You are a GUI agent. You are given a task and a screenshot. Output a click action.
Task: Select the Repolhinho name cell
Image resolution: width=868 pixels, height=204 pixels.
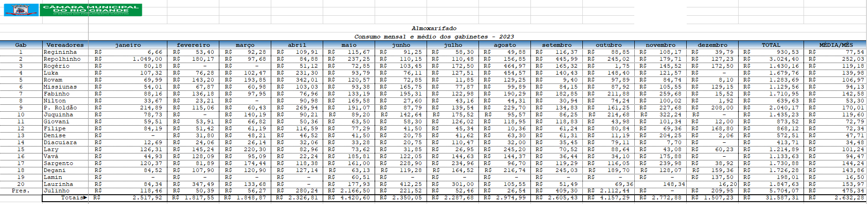(x=62, y=59)
